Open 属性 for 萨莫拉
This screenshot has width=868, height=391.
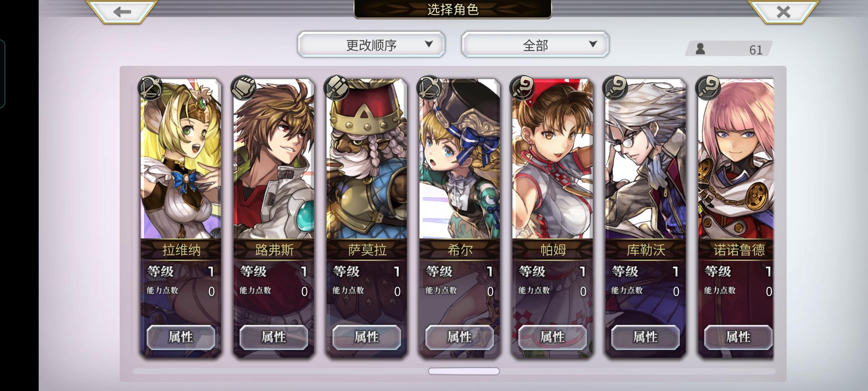click(x=367, y=337)
